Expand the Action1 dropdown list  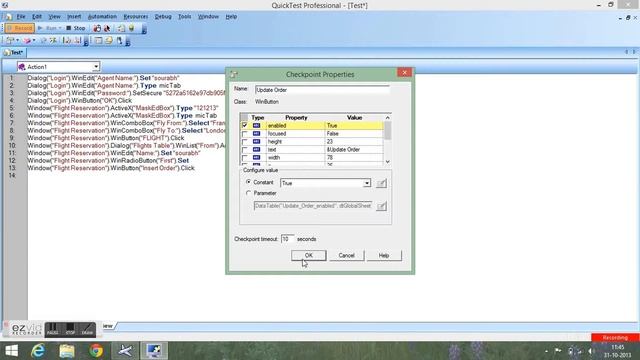coord(96,67)
